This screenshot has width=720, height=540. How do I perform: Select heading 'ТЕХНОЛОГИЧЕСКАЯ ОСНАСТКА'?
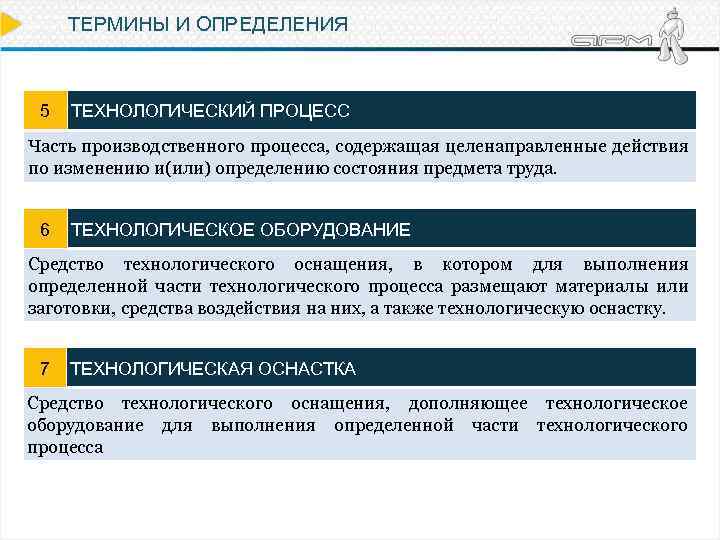pyautogui.click(x=213, y=368)
